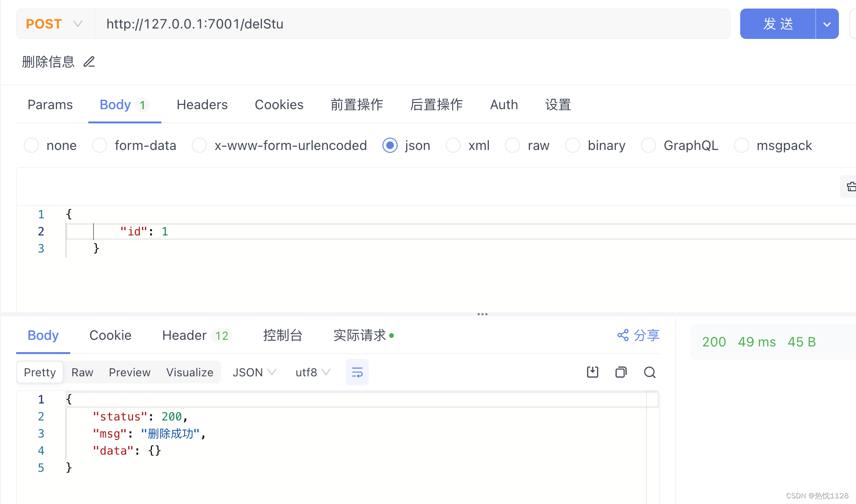This screenshot has height=504, width=856.
Task: Open the POST method dropdown
Action: [55, 24]
